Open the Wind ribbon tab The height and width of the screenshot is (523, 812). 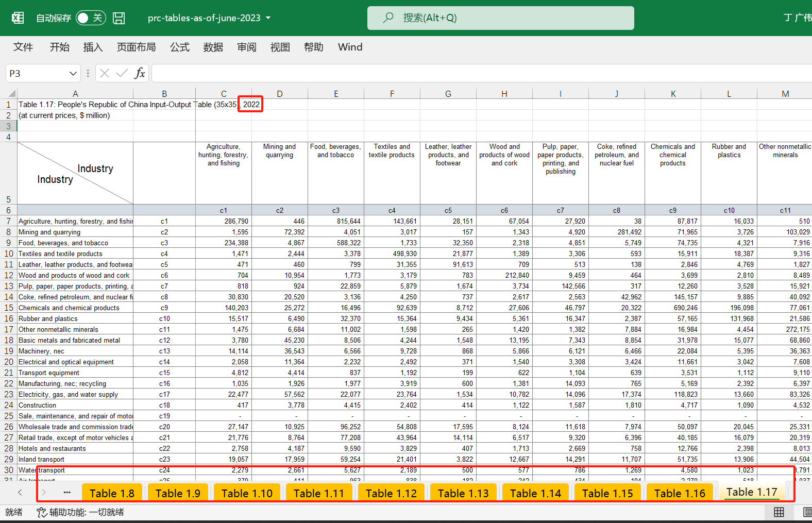350,47
